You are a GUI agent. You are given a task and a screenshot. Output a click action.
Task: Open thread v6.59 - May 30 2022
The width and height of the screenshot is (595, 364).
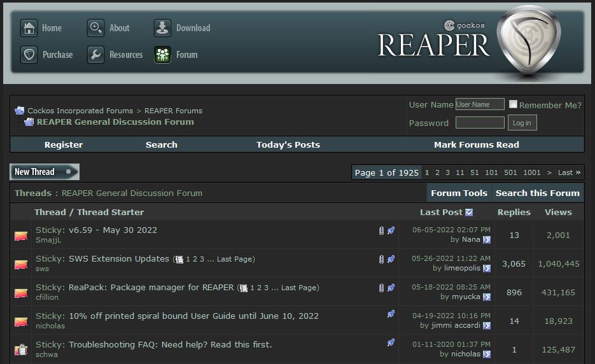[113, 230]
